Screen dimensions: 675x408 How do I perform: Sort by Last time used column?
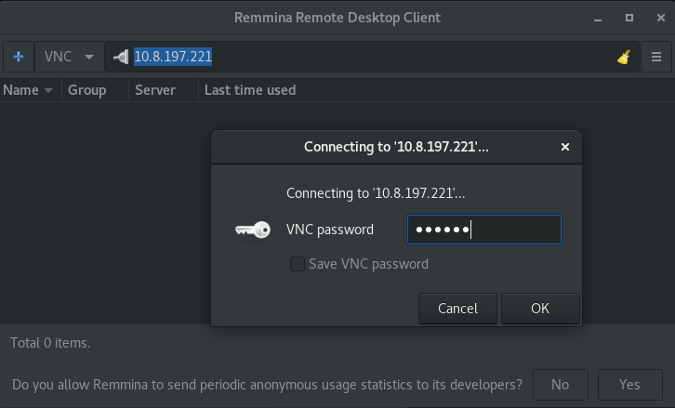pyautogui.click(x=250, y=90)
